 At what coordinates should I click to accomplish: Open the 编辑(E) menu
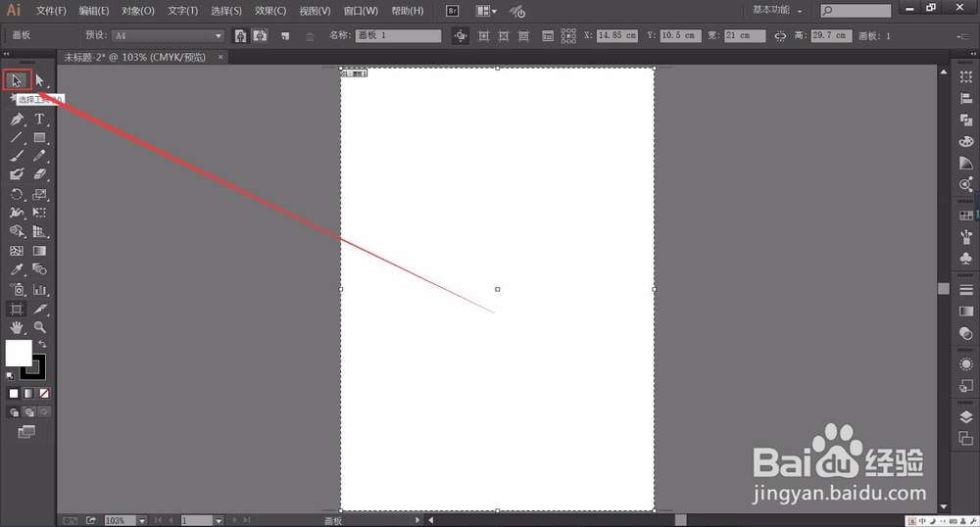(94, 11)
